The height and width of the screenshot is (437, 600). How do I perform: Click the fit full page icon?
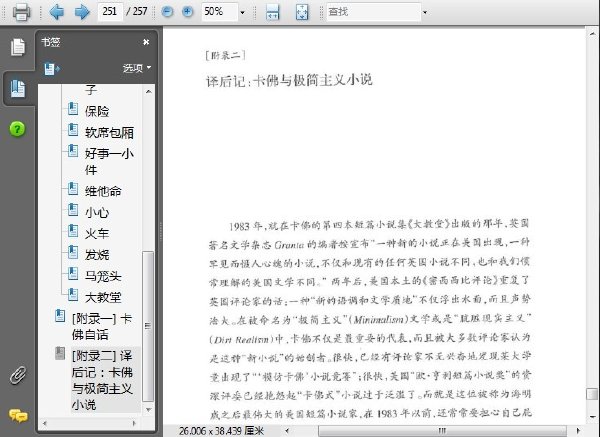coord(302,12)
